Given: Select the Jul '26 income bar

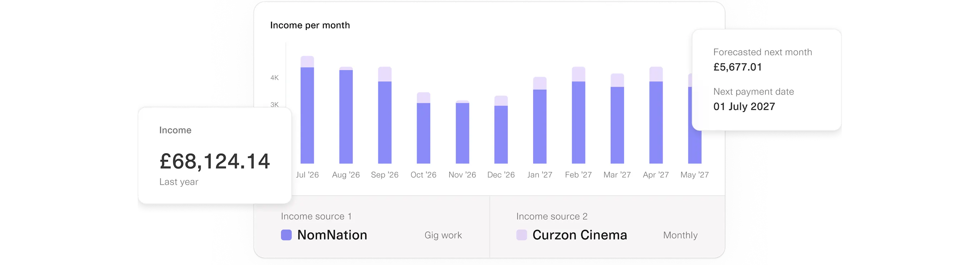Looking at the screenshot, I should pyautogui.click(x=307, y=110).
